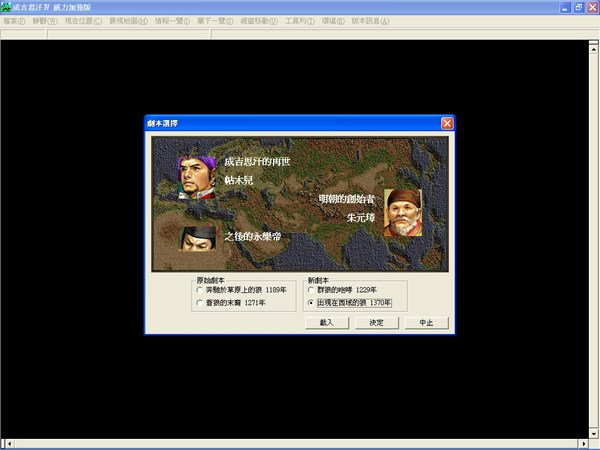Screen dimensions: 600x450
Task: Click the 原始劇本 group label
Action: pos(210,280)
